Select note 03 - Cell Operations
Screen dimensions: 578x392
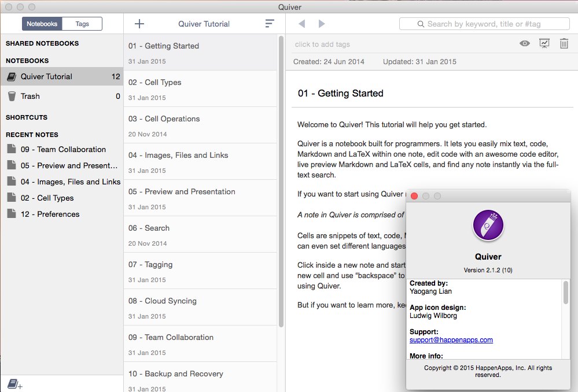pos(200,125)
